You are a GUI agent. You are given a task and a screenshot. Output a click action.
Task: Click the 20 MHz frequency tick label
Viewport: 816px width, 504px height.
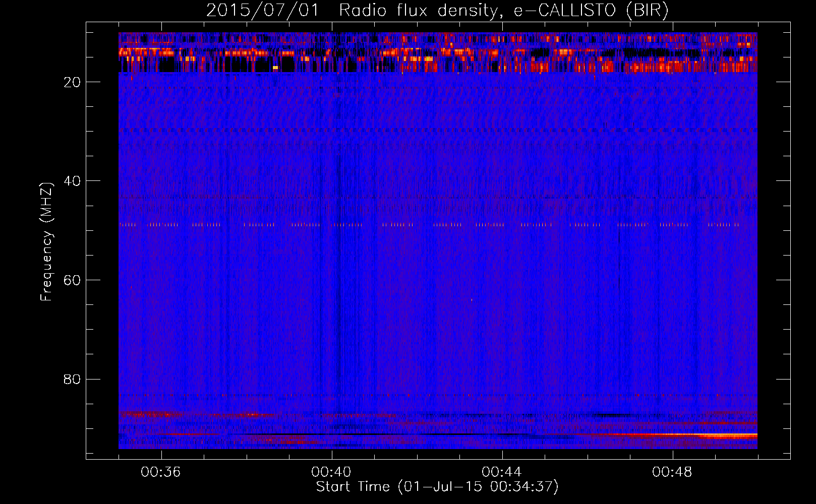72,83
